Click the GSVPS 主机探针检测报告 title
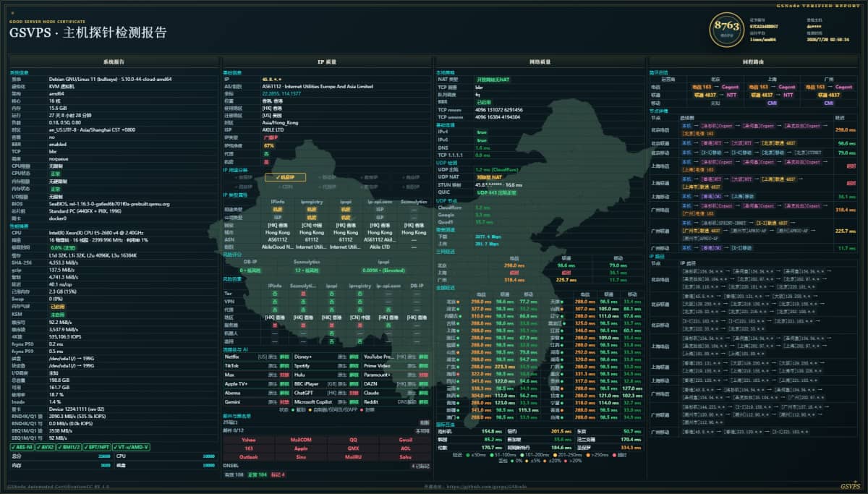868x494 pixels. click(x=88, y=33)
